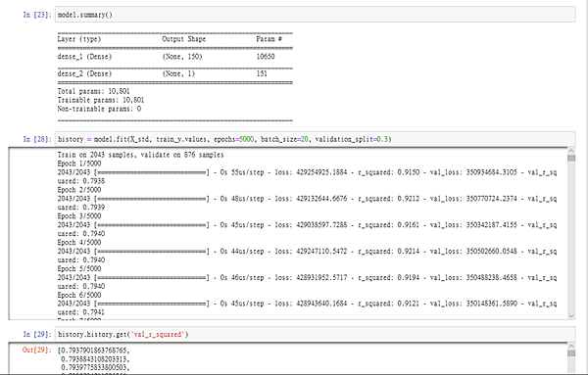Click 'Train on 2043 samples' output line
The height and width of the screenshot is (375, 588).
pos(140,155)
